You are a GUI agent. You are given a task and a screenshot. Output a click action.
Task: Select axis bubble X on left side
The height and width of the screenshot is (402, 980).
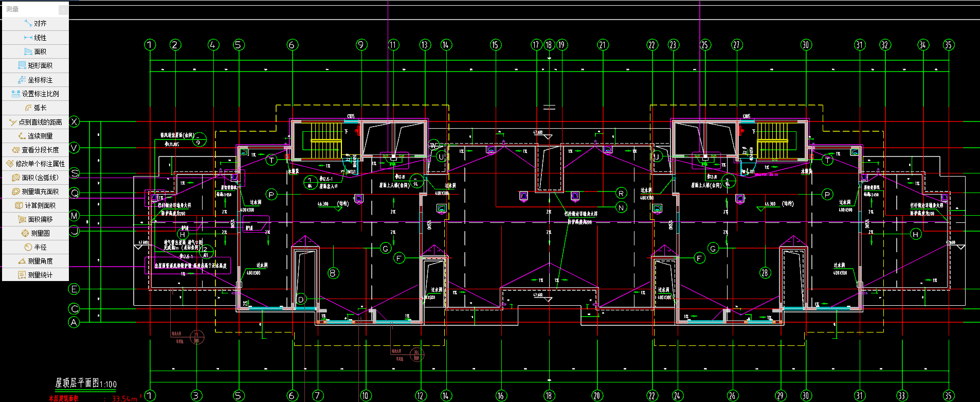click(75, 121)
